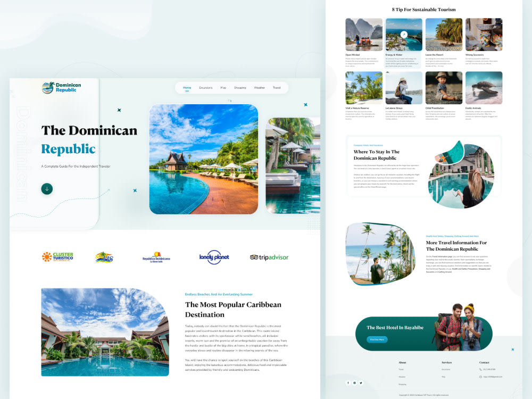Click the footer email address
The image size is (532, 399).
[x=493, y=377]
